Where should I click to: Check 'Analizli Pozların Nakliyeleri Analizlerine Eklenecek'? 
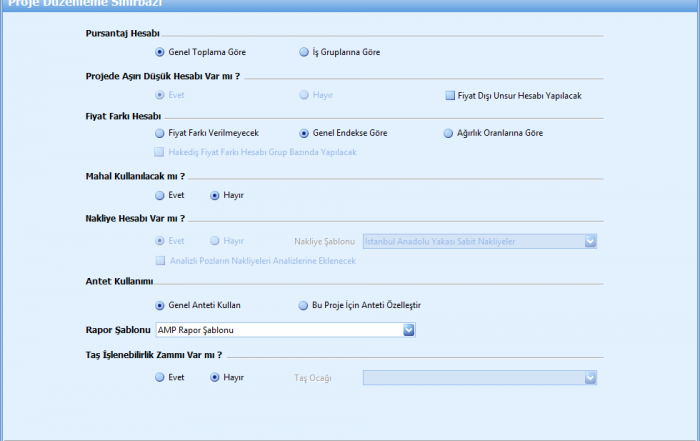(160, 261)
